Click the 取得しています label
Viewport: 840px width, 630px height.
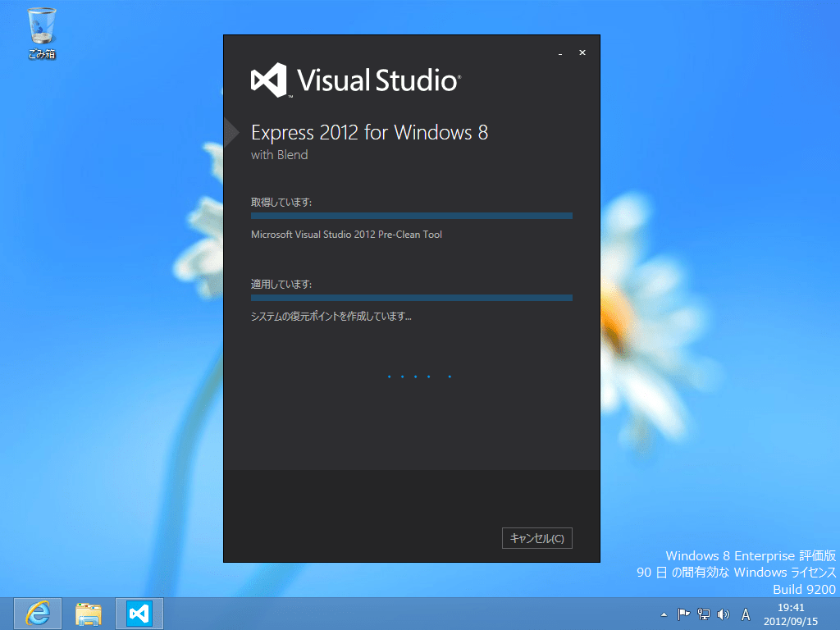pos(281,202)
